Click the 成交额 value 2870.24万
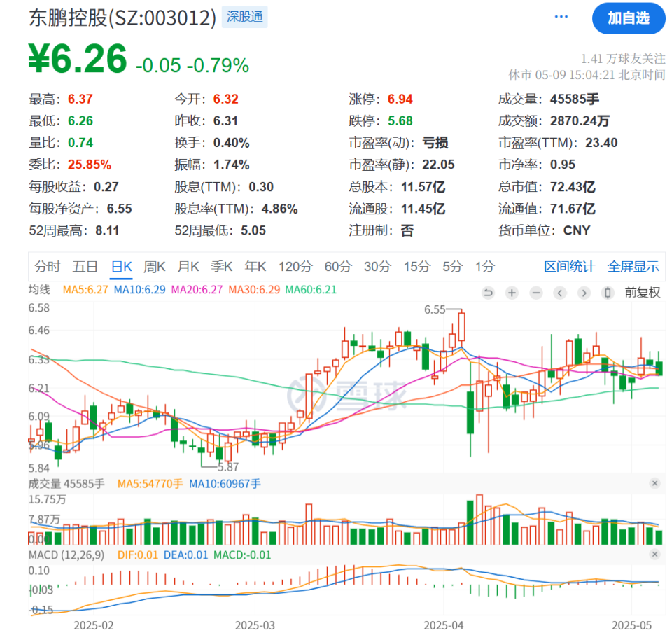The width and height of the screenshot is (672, 640). pos(580,121)
